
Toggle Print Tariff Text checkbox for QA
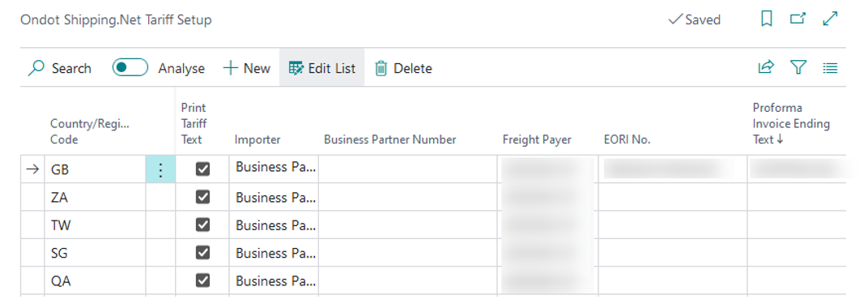tap(202, 281)
